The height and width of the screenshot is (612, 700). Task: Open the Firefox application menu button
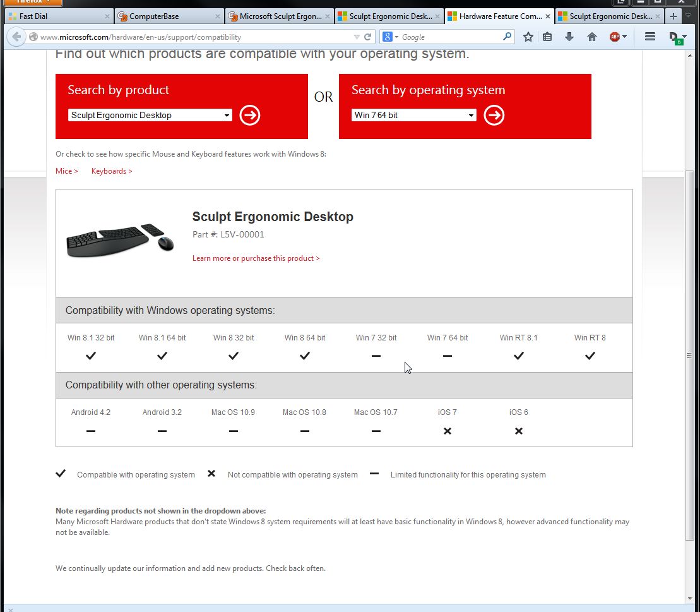tap(33, 3)
